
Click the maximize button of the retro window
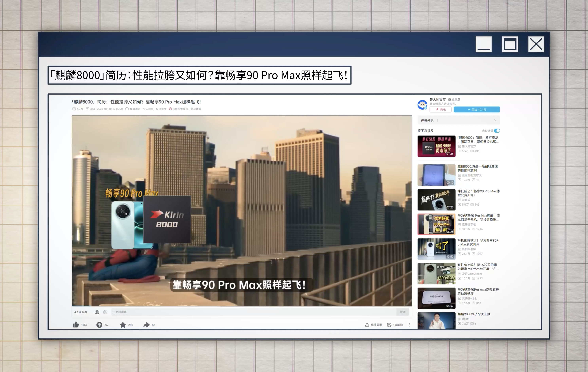click(510, 44)
